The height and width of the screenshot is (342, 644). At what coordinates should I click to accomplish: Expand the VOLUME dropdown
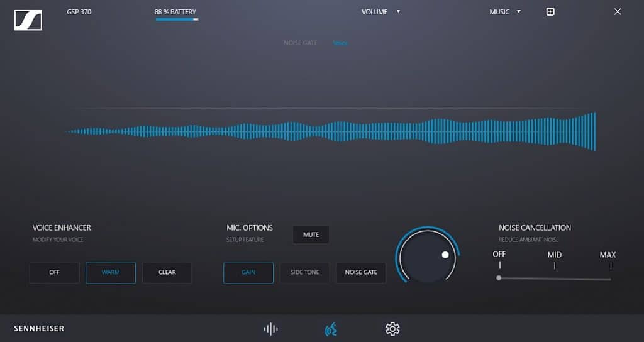click(x=380, y=12)
